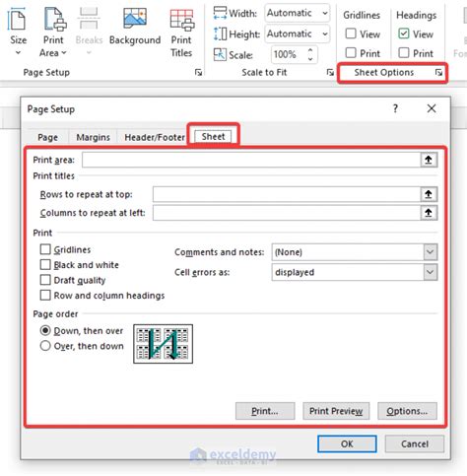Expand the Size dropdown chevron
This screenshot has height=476, width=467.
click(18, 52)
